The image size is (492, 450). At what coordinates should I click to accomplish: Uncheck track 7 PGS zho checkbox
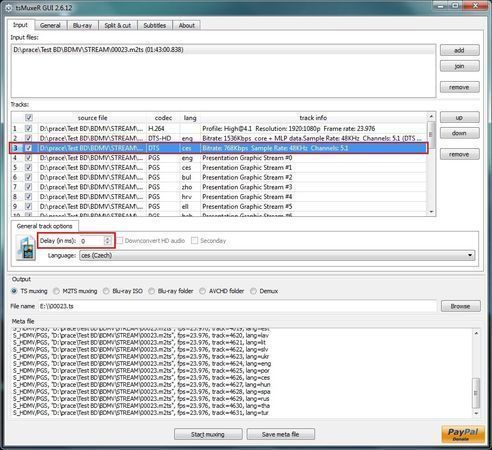point(29,187)
